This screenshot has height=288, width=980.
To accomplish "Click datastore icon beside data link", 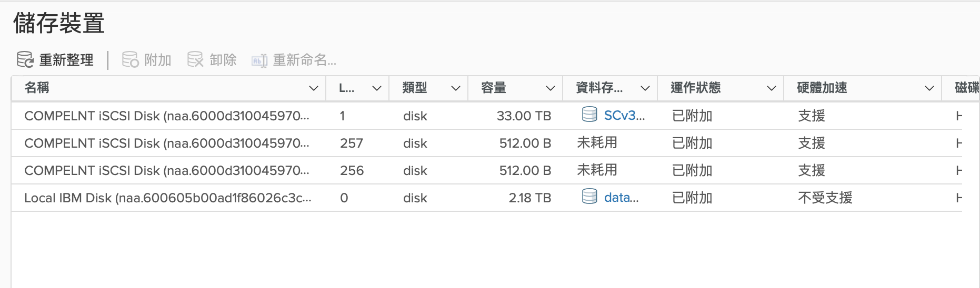I will [x=589, y=197].
